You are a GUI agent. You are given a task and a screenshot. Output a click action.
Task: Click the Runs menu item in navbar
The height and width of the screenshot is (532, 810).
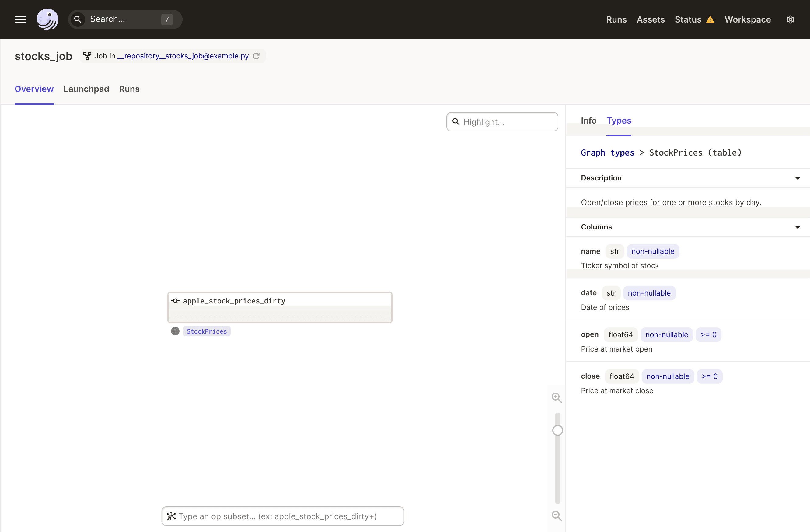click(x=616, y=19)
